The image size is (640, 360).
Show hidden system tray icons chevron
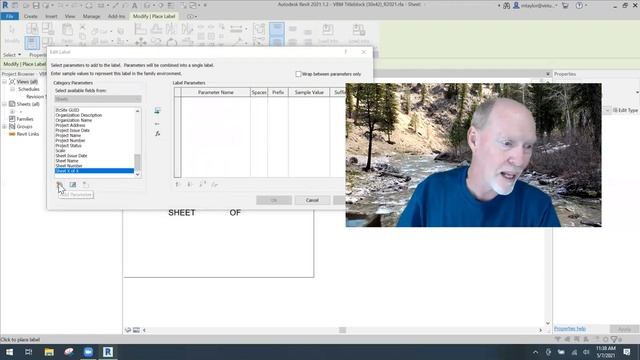tap(536, 352)
